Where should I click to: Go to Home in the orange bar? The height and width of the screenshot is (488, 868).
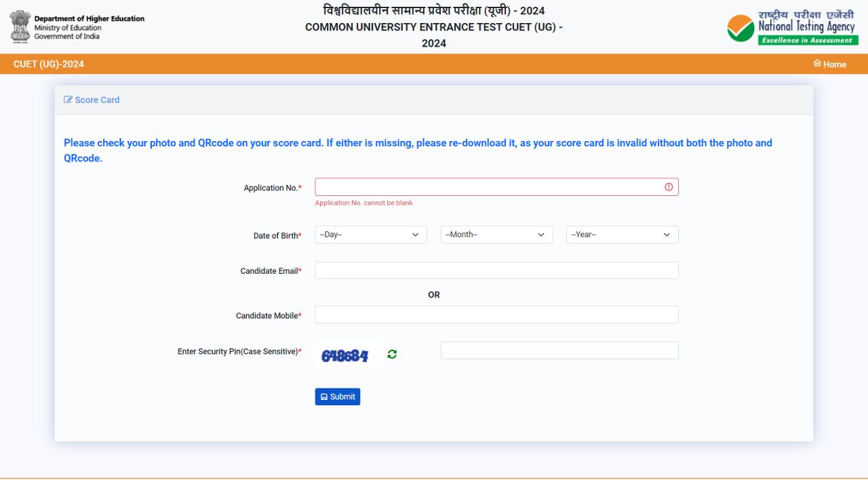pos(829,64)
